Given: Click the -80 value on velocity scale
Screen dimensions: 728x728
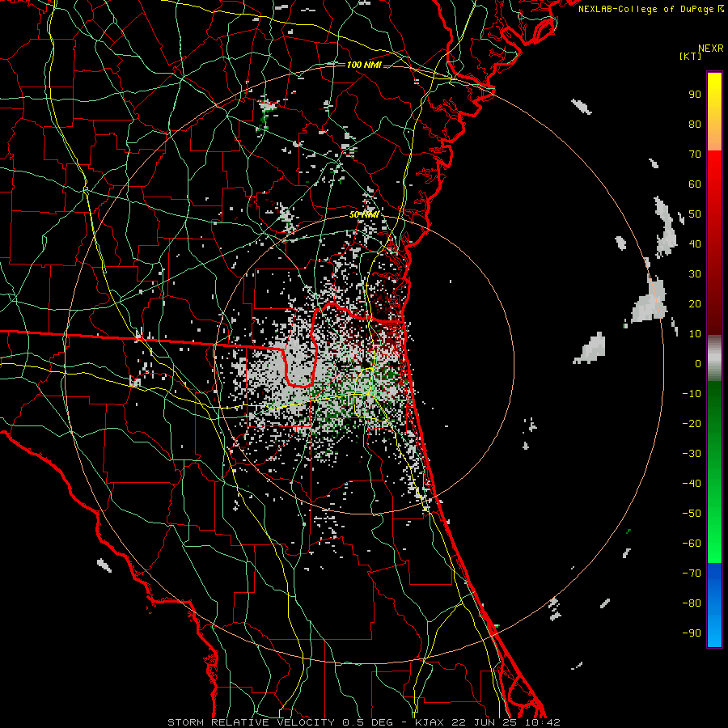Looking at the screenshot, I should (692, 603).
